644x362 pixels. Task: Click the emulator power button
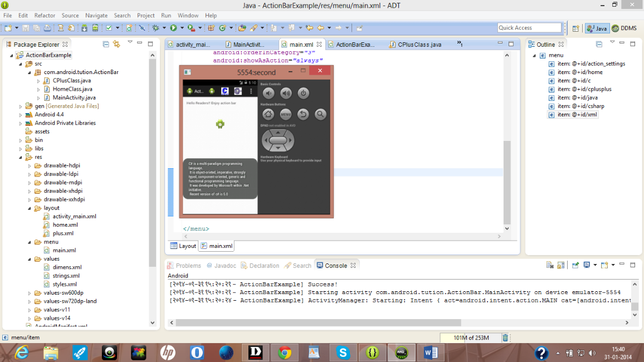tap(303, 93)
